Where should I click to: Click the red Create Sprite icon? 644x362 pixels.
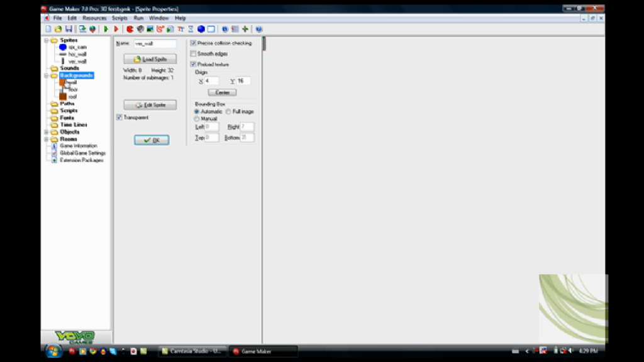pyautogui.click(x=130, y=29)
